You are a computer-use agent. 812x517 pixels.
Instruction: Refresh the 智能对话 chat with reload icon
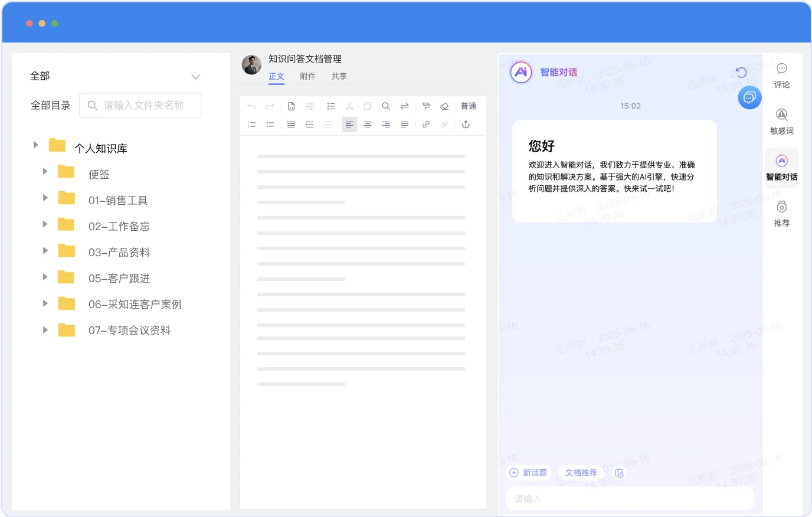point(741,72)
